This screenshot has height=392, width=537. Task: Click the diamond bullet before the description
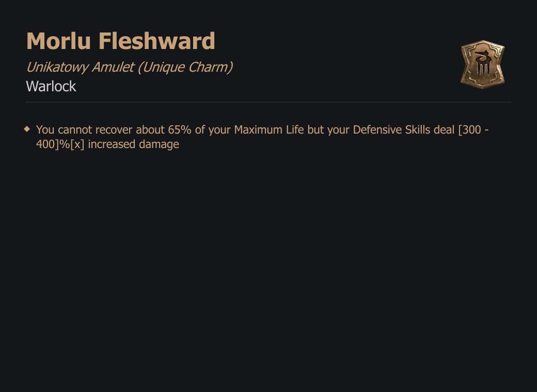click(x=27, y=129)
